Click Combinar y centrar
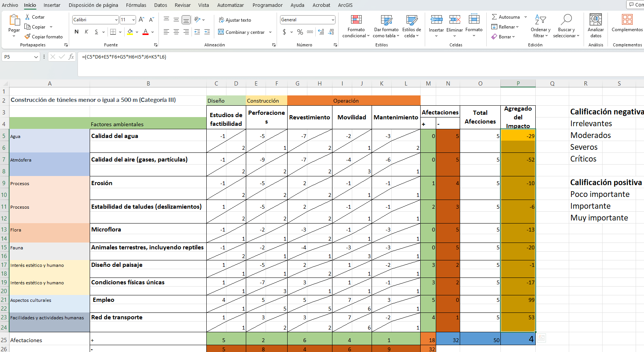This screenshot has height=352, width=644. [x=243, y=32]
